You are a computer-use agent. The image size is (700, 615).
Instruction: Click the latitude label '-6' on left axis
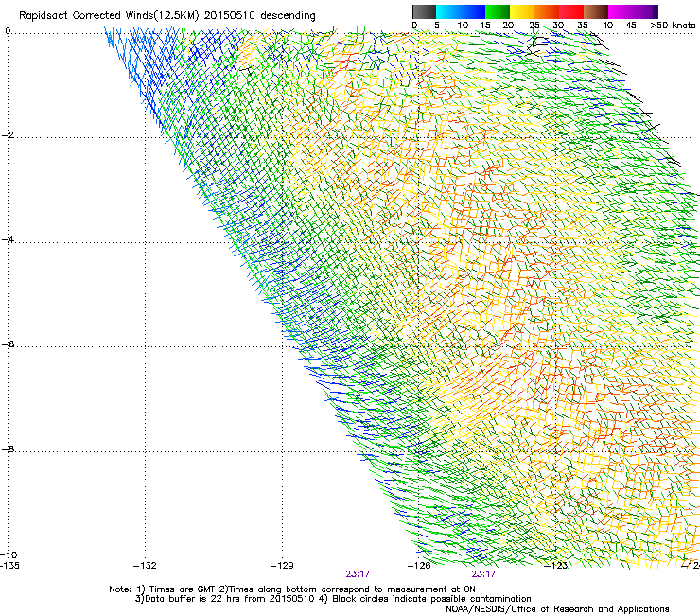pyautogui.click(x=8, y=343)
